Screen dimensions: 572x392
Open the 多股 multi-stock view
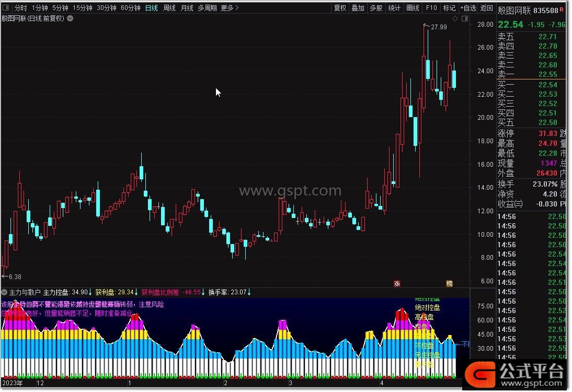[x=376, y=8]
